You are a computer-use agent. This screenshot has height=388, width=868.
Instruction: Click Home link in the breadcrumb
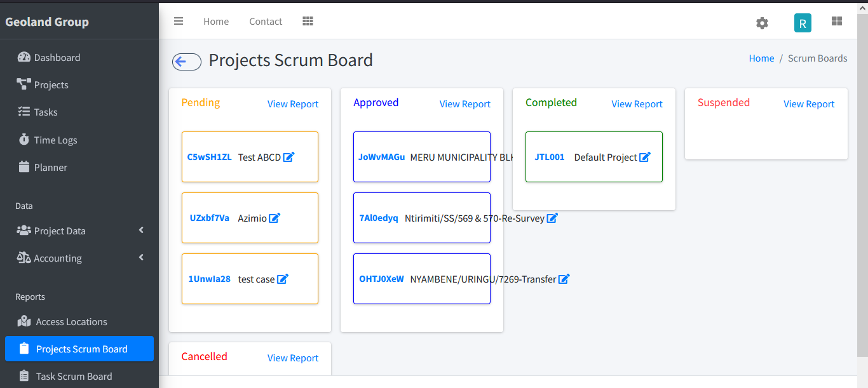(x=761, y=58)
